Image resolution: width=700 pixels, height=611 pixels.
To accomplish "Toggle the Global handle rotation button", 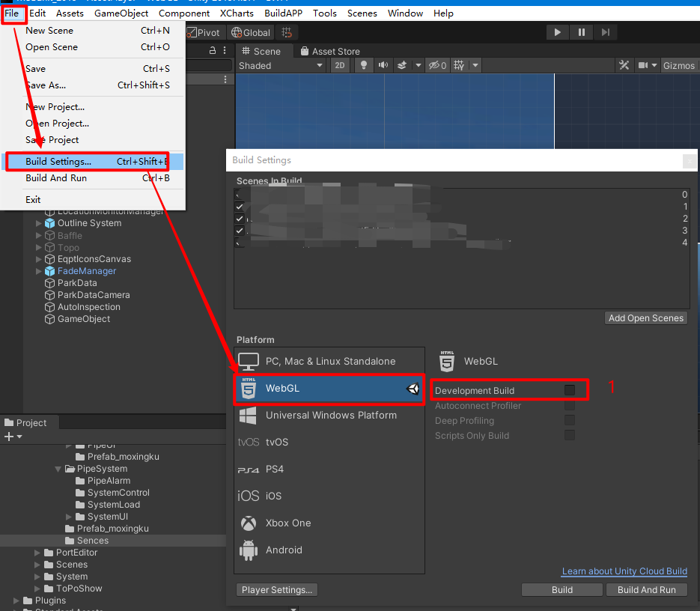I will coord(251,33).
